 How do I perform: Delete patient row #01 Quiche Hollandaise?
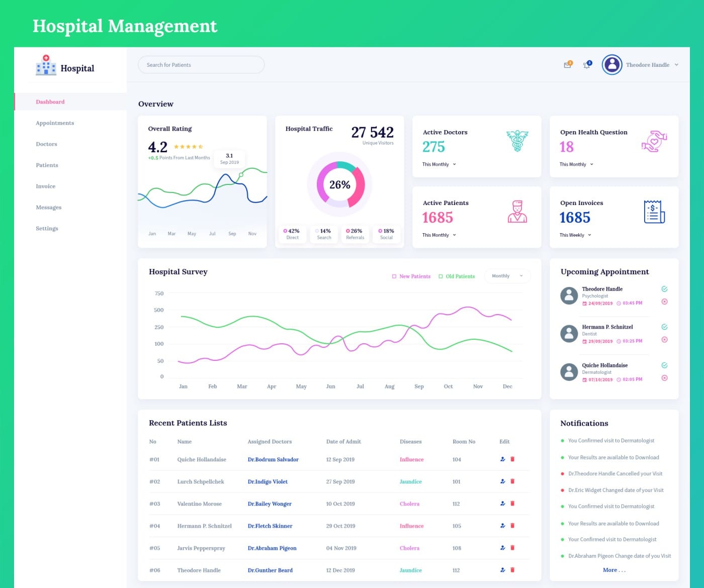512,459
